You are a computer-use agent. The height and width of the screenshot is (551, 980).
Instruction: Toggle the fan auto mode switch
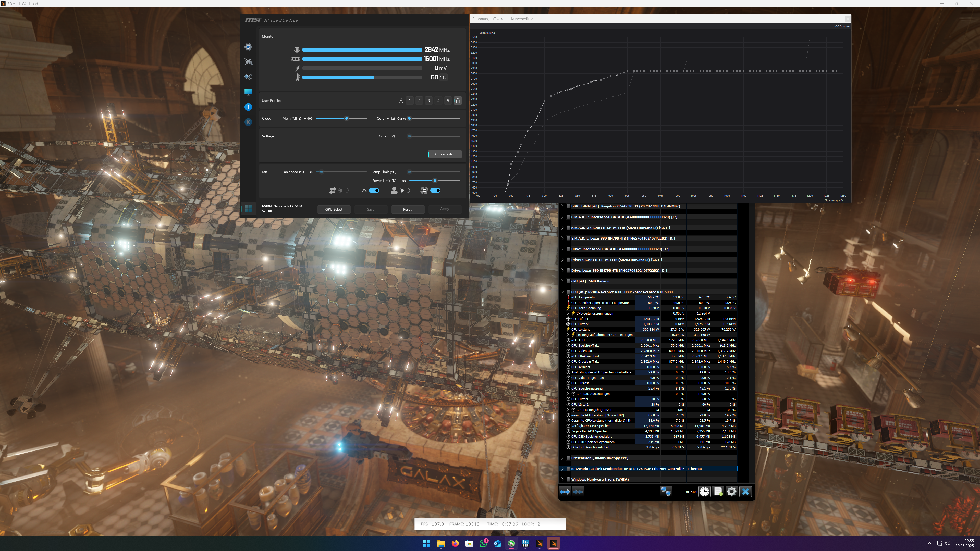374,191
